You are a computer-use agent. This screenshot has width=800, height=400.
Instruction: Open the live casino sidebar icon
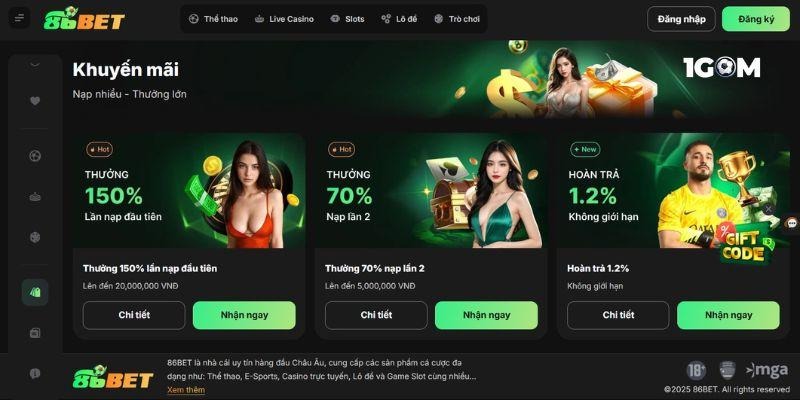pyautogui.click(x=35, y=197)
